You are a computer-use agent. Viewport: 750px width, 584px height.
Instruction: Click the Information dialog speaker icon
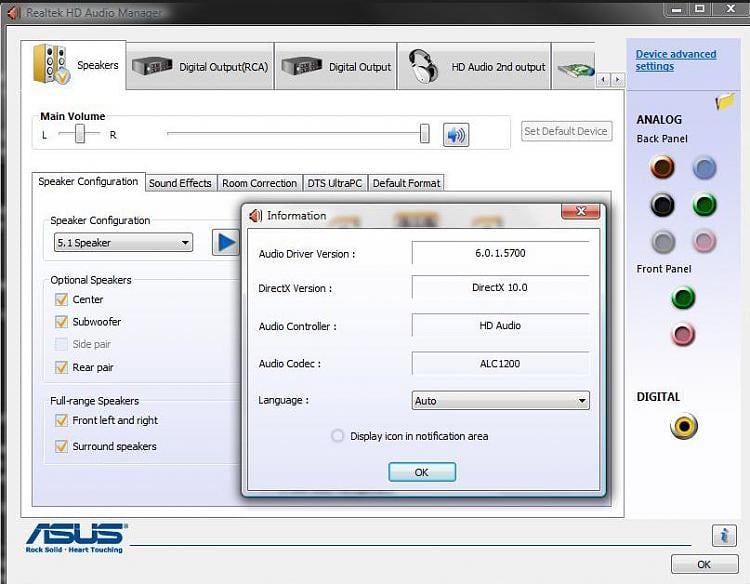coord(255,216)
